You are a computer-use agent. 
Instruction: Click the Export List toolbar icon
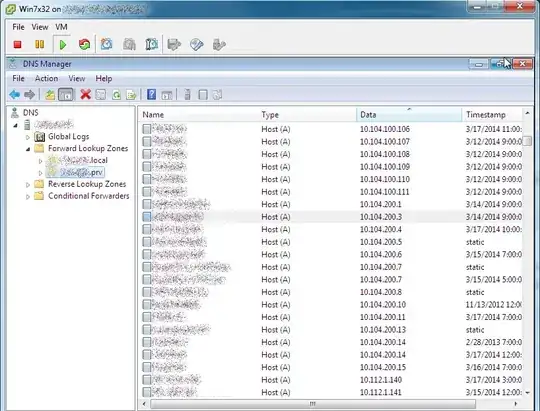(131, 95)
